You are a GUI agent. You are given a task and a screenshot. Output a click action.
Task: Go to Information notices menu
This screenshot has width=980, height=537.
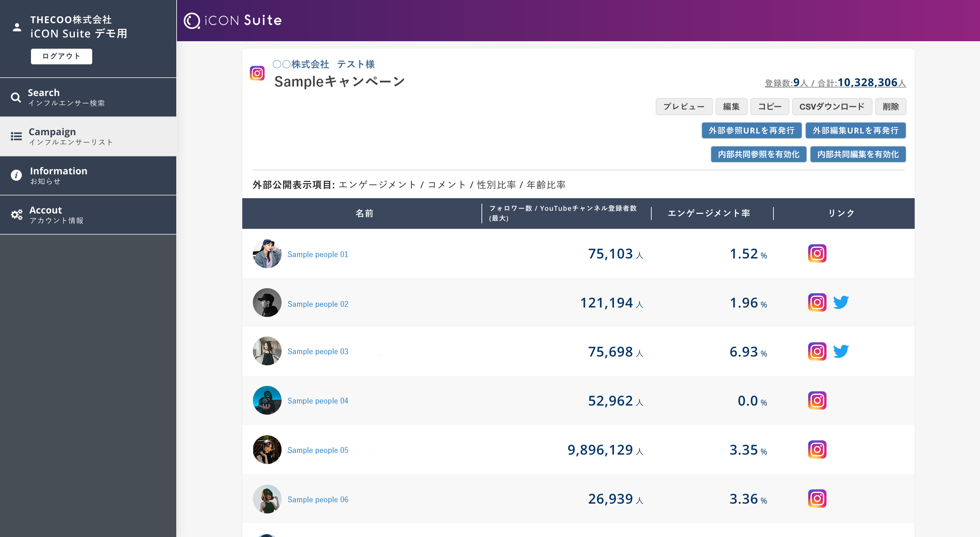(88, 175)
